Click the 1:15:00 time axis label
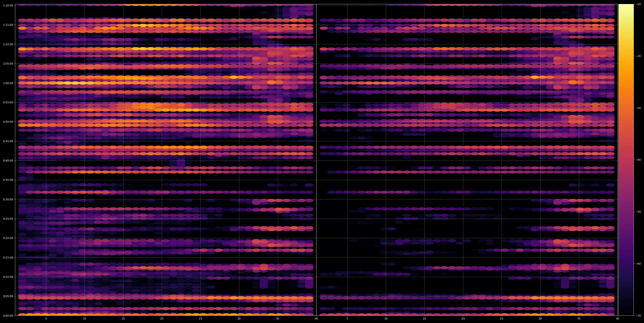Viewport: 644px width, 323px height. (x=8, y=25)
